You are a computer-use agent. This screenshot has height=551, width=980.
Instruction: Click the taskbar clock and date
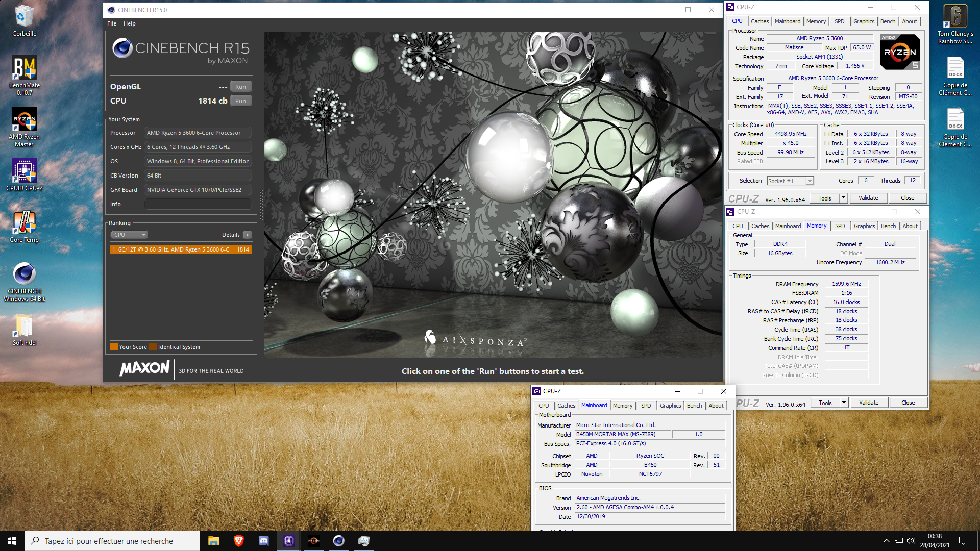click(x=935, y=541)
